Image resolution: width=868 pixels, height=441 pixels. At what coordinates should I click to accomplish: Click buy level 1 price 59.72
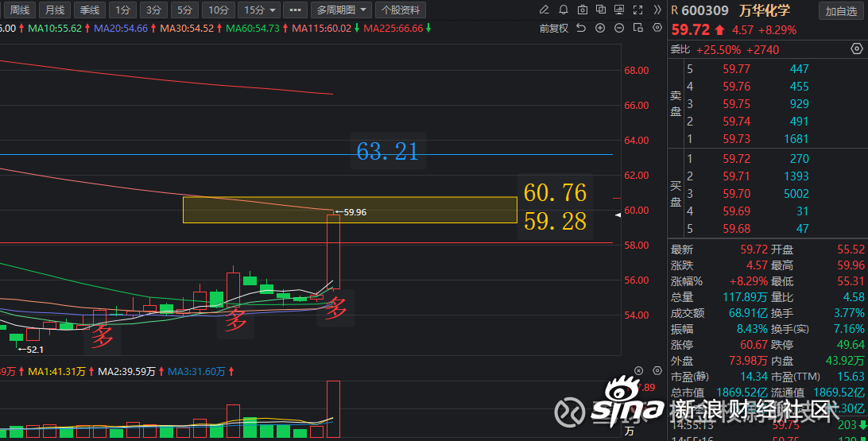pos(736,159)
